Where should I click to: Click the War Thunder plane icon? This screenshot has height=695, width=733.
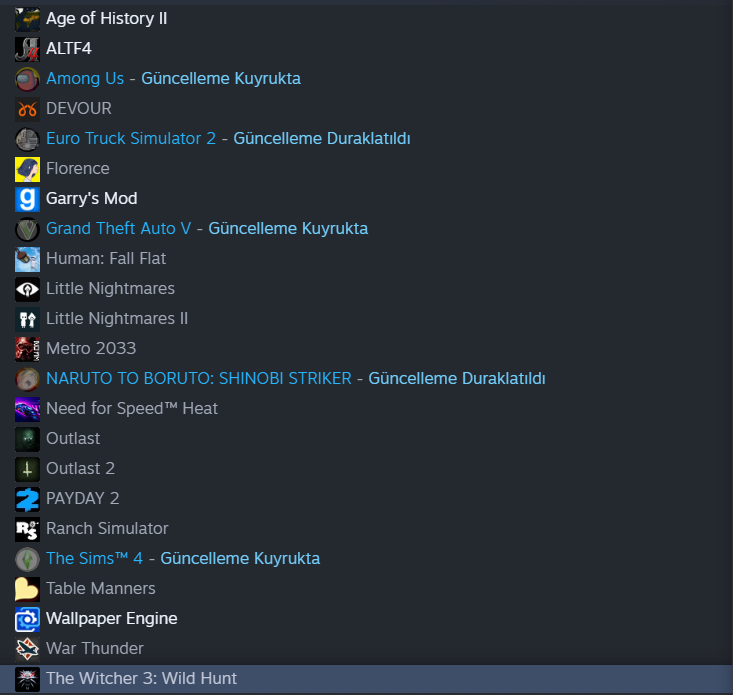tap(27, 649)
